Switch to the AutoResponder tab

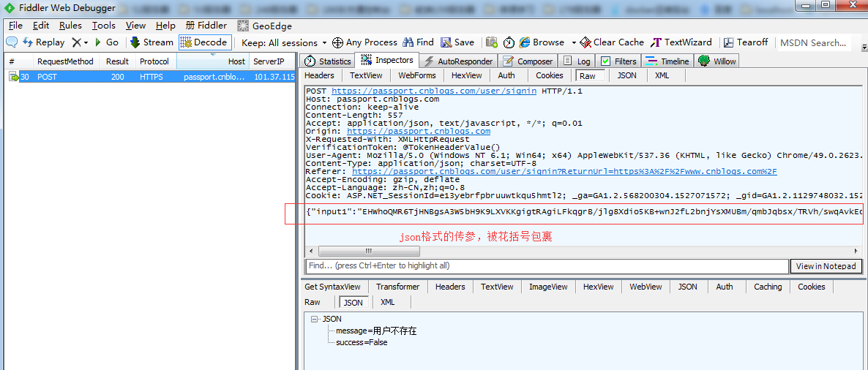point(458,61)
